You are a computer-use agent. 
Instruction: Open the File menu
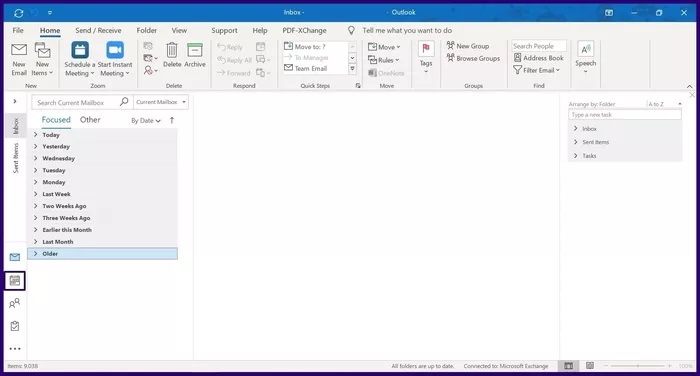click(18, 30)
